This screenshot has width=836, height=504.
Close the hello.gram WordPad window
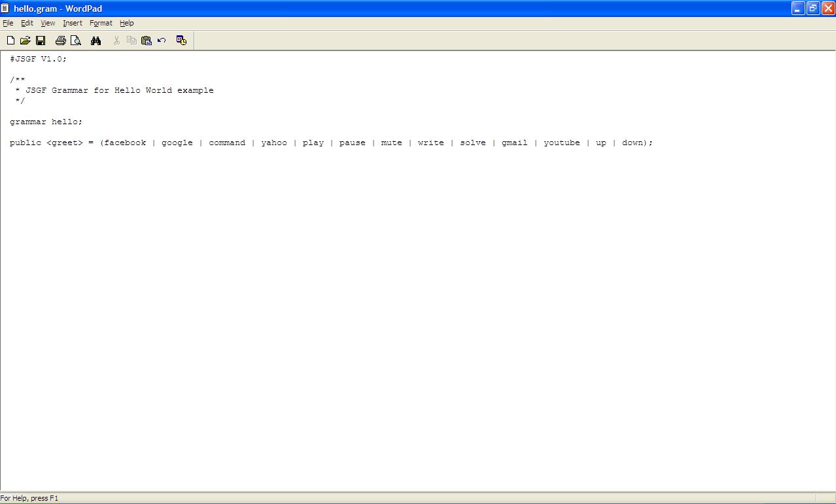tap(828, 8)
